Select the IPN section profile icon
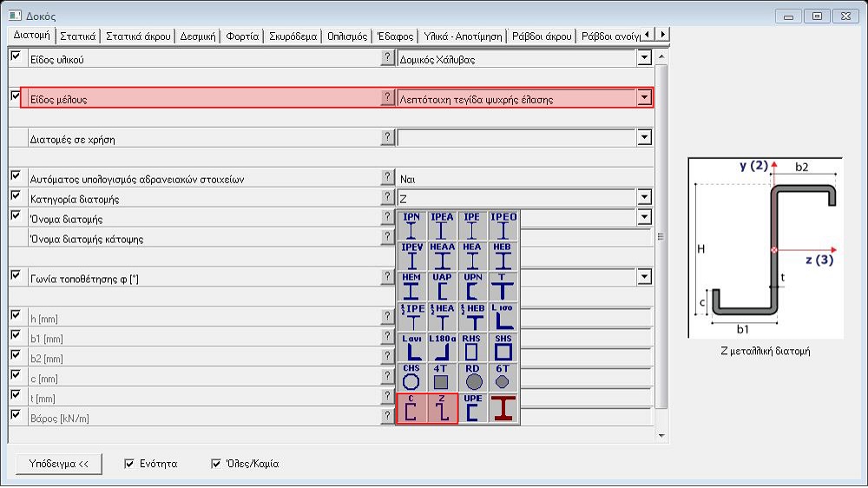 [x=411, y=226]
